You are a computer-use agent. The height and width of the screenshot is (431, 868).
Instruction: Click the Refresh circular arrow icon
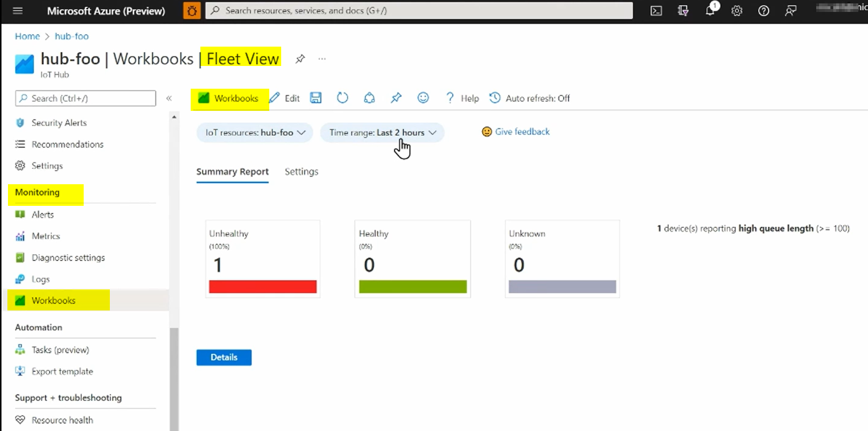pos(342,98)
